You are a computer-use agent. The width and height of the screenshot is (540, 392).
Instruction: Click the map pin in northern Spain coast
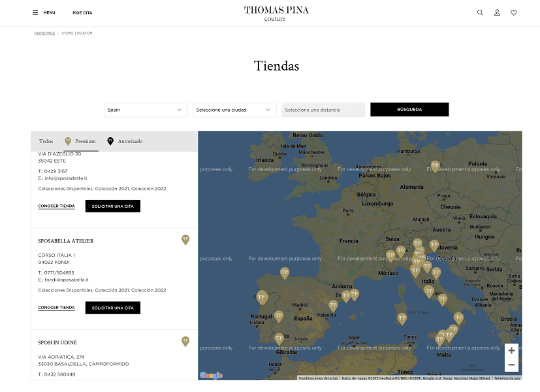pos(285,273)
